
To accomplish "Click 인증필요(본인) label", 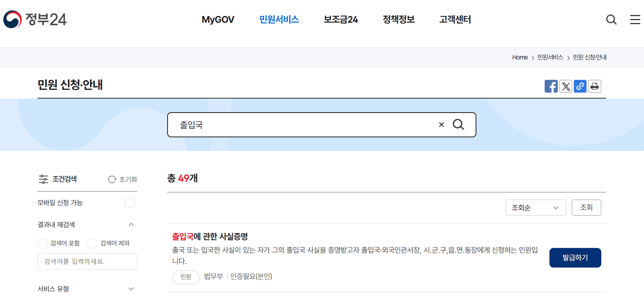I will point(251,276).
